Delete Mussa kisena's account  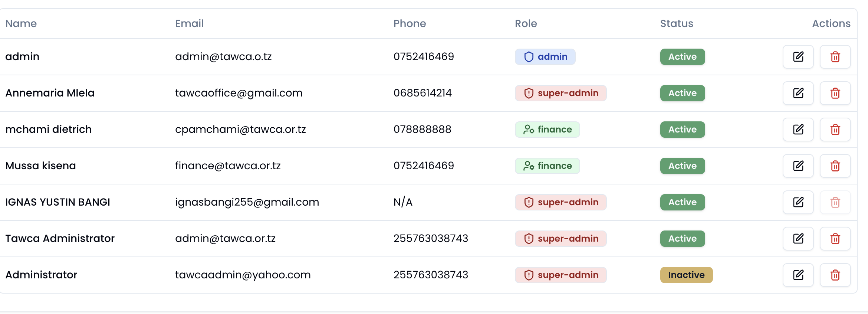pos(835,166)
